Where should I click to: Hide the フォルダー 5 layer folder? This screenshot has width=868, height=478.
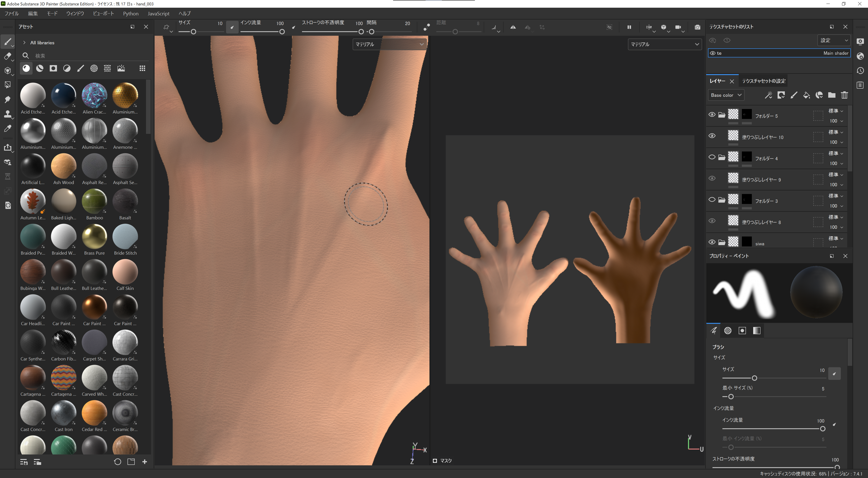712,115
